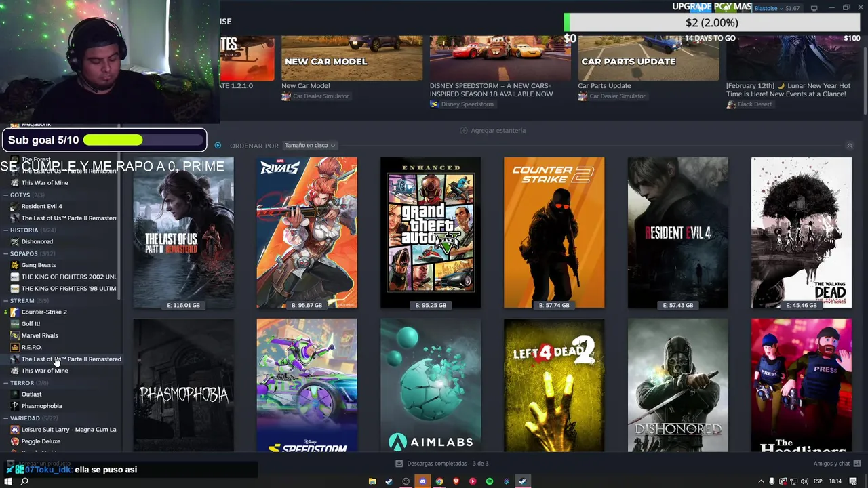Viewport: 868px width, 488px height.
Task: Click the Phasmophobia icon in sidebar list
Action: [x=15, y=406]
